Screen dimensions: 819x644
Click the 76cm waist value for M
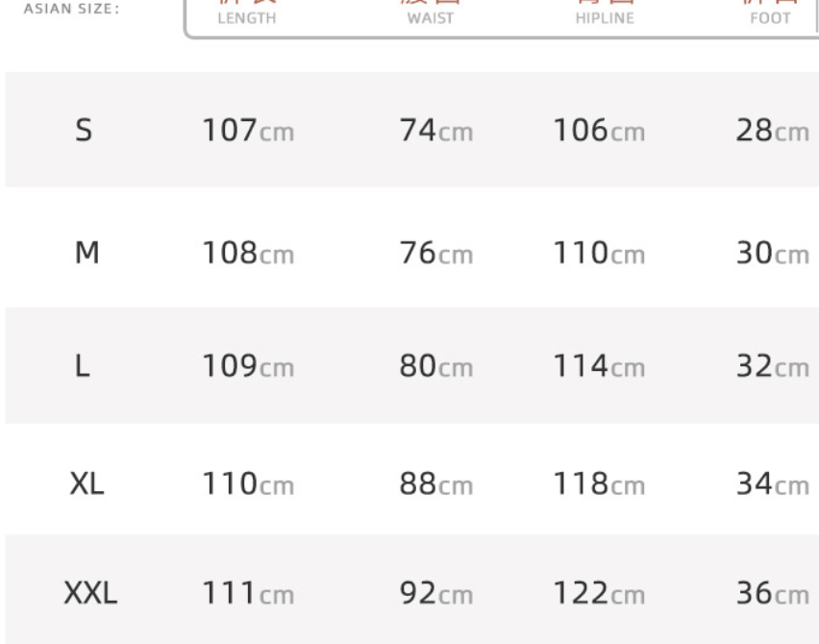436,253
